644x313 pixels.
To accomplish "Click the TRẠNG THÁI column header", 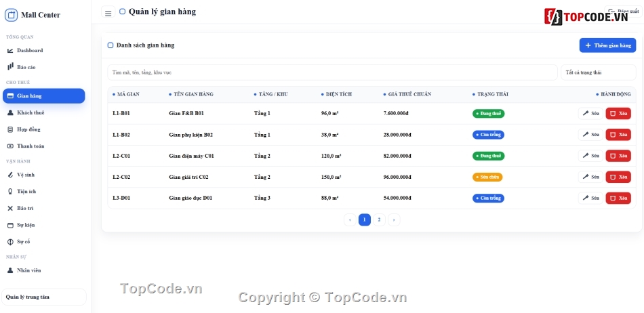I will [490, 94].
